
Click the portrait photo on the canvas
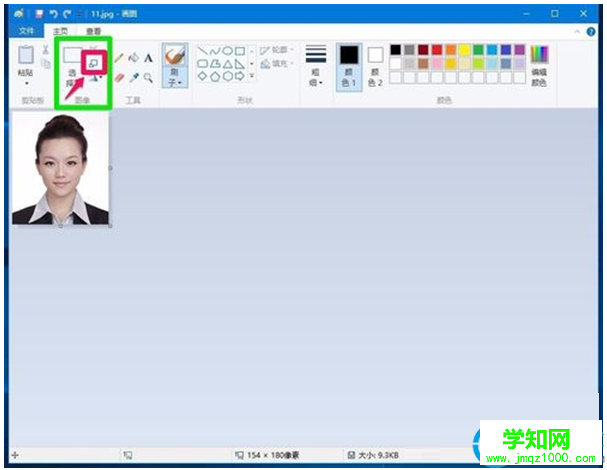[60, 169]
